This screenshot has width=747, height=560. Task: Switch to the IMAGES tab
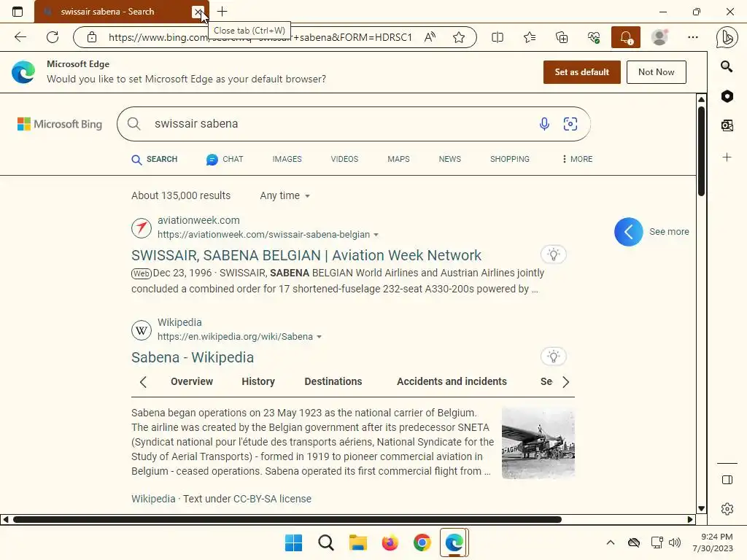point(287,159)
